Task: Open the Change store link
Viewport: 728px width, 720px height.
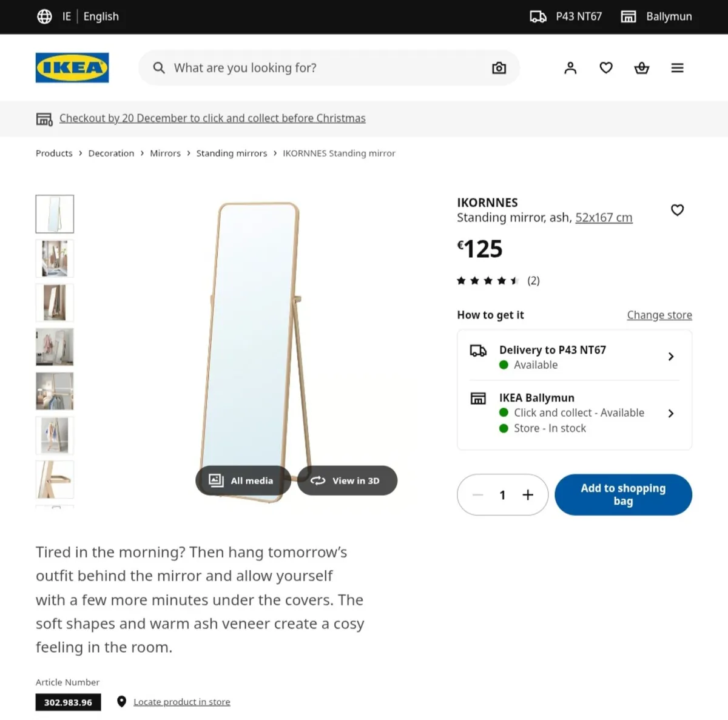Action: coord(659,315)
